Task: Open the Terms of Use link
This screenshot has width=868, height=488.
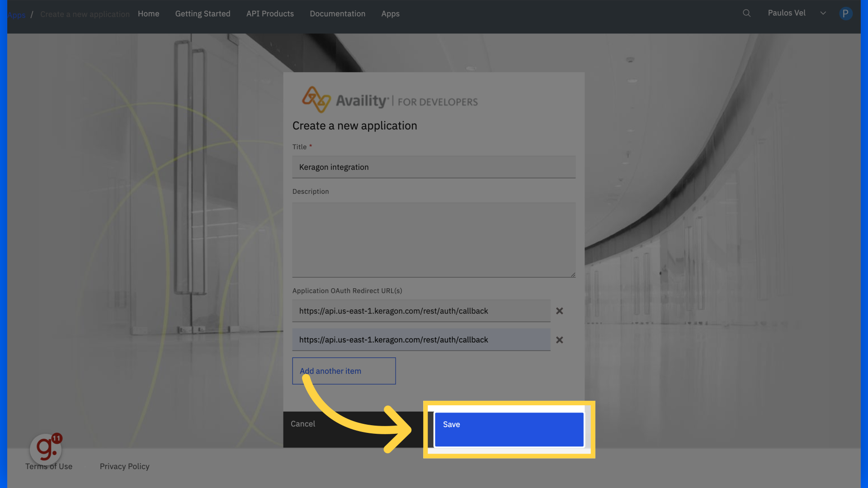Action: pyautogui.click(x=49, y=466)
